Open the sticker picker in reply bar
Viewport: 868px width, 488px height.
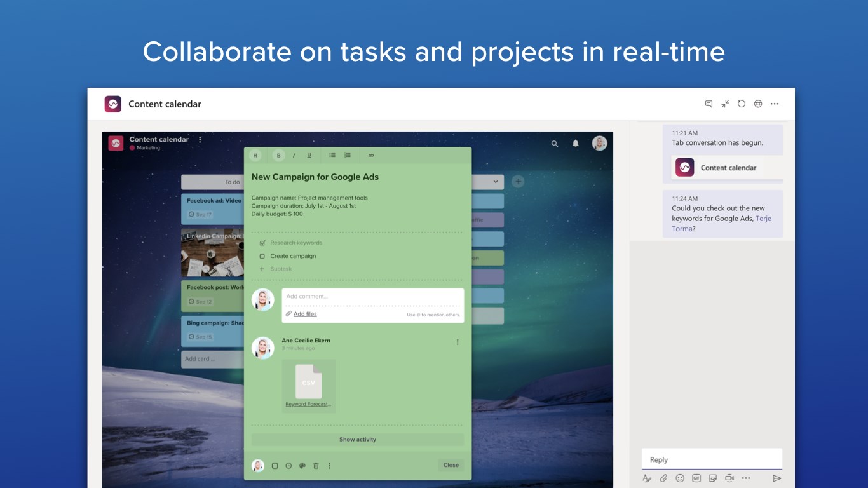pyautogui.click(x=713, y=478)
